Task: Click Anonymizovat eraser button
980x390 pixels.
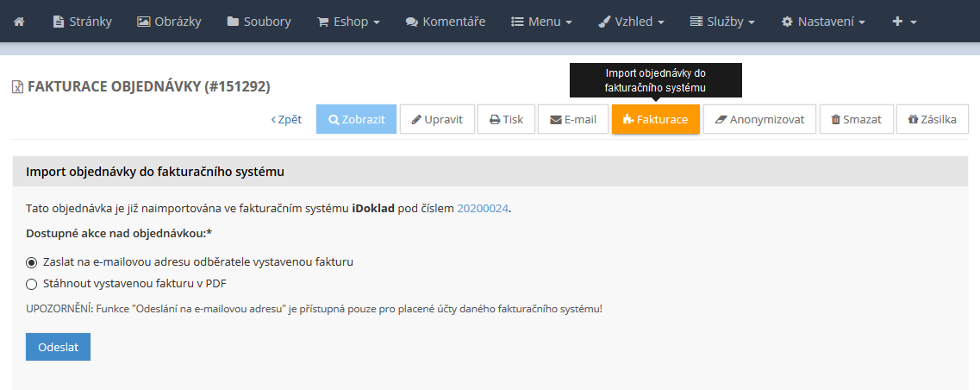Action: (x=759, y=120)
